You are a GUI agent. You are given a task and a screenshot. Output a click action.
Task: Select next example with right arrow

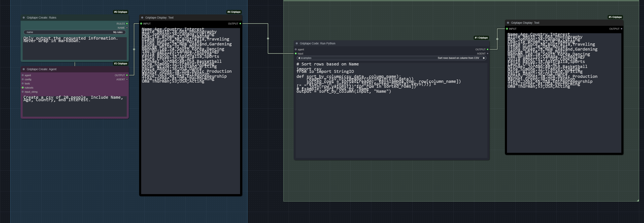(484, 58)
